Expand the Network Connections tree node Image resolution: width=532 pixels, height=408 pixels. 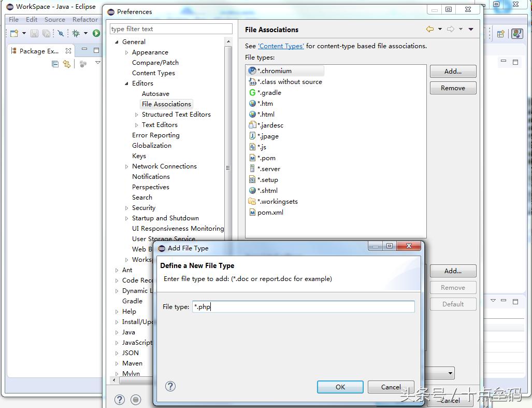127,166
